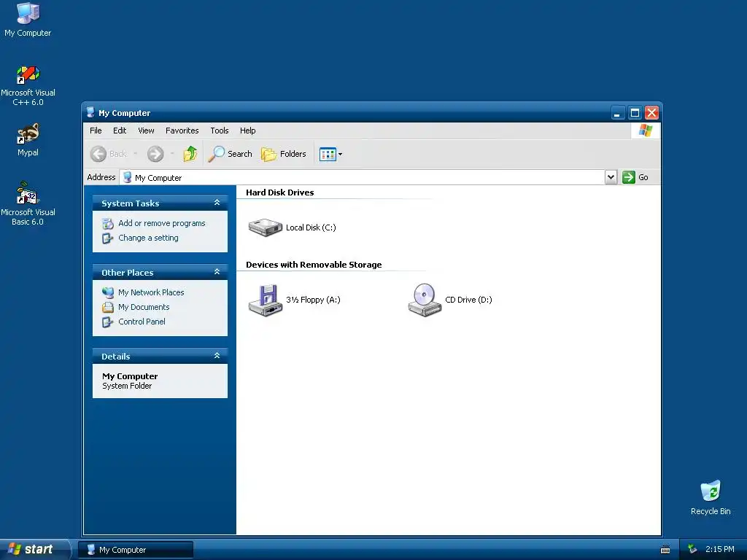The height and width of the screenshot is (560, 747).
Task: Select the Recycle Bin icon
Action: 711,497
